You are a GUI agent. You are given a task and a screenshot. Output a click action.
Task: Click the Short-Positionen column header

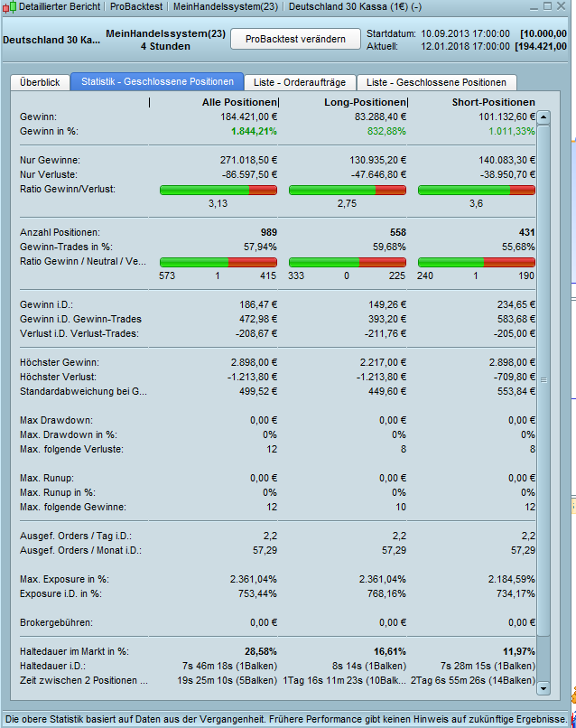(493, 102)
